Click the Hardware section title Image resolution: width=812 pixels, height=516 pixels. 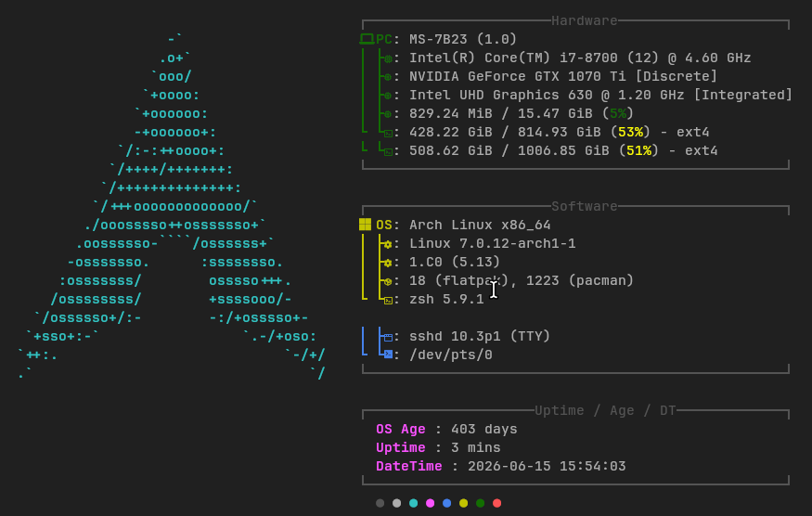pyautogui.click(x=584, y=20)
